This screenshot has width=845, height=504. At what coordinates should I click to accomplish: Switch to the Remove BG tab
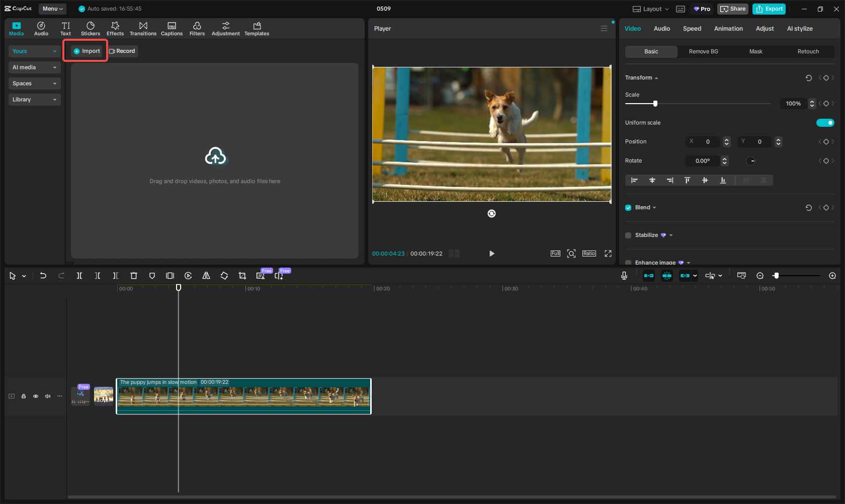pyautogui.click(x=703, y=51)
